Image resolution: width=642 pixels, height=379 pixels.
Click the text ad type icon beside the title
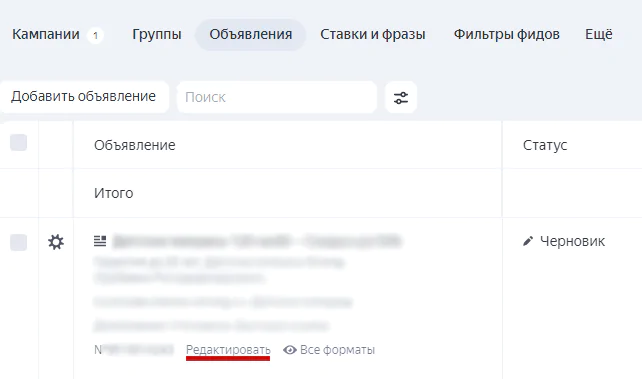coord(100,241)
